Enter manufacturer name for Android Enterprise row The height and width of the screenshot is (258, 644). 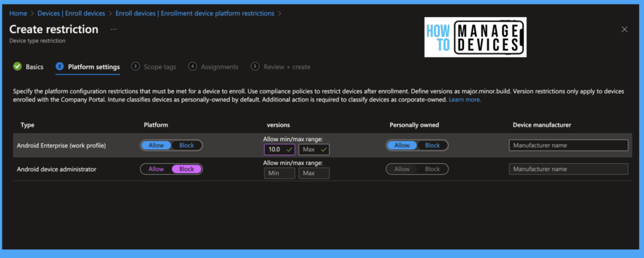tap(569, 145)
